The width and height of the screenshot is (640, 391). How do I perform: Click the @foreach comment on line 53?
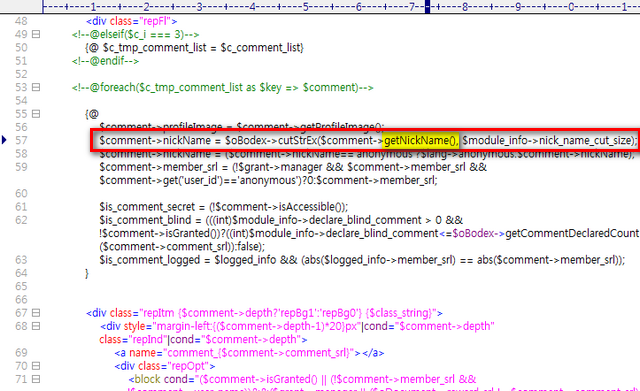click(222, 87)
